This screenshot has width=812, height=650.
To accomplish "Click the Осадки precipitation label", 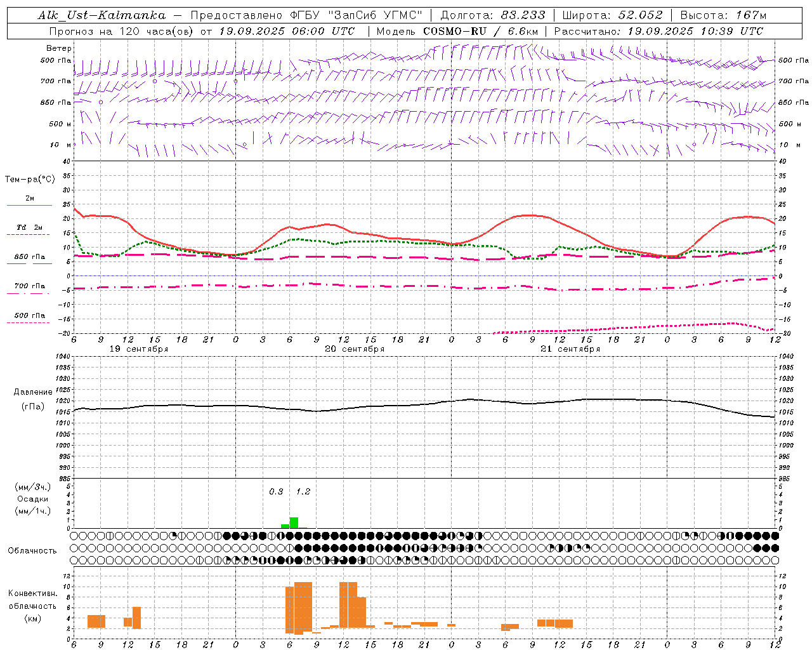I will (32, 499).
